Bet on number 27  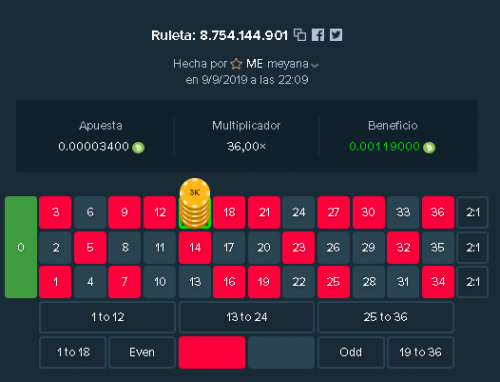pyautogui.click(x=334, y=212)
